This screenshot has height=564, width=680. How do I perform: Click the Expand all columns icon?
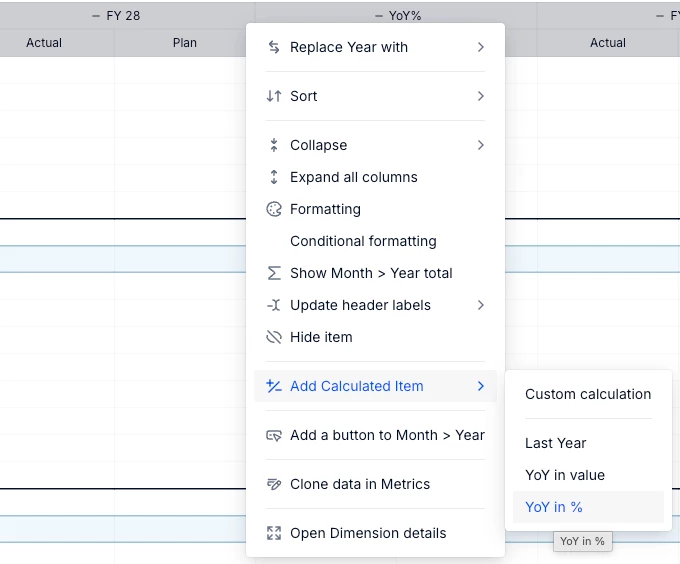pyautogui.click(x=274, y=177)
